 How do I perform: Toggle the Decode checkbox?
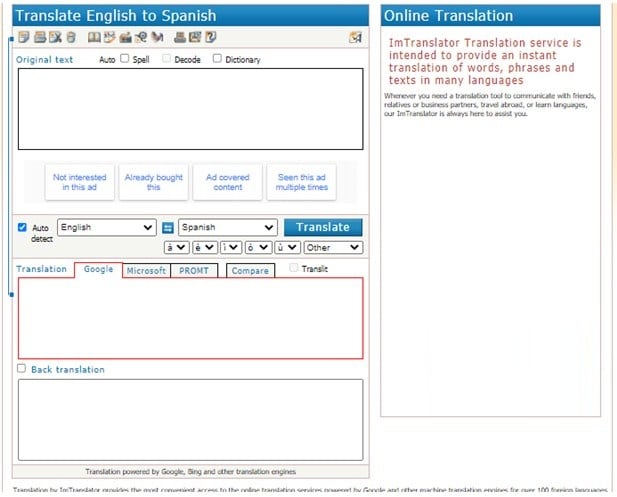(166, 59)
